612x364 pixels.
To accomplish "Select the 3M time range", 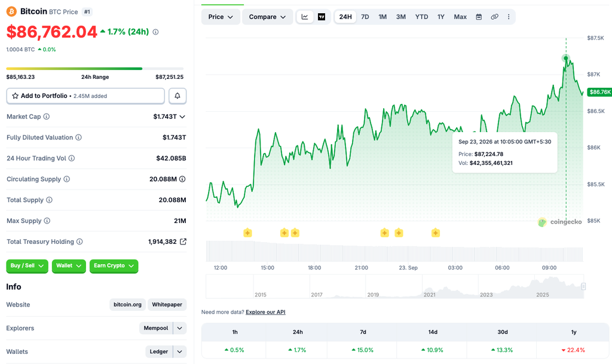I will click(401, 17).
